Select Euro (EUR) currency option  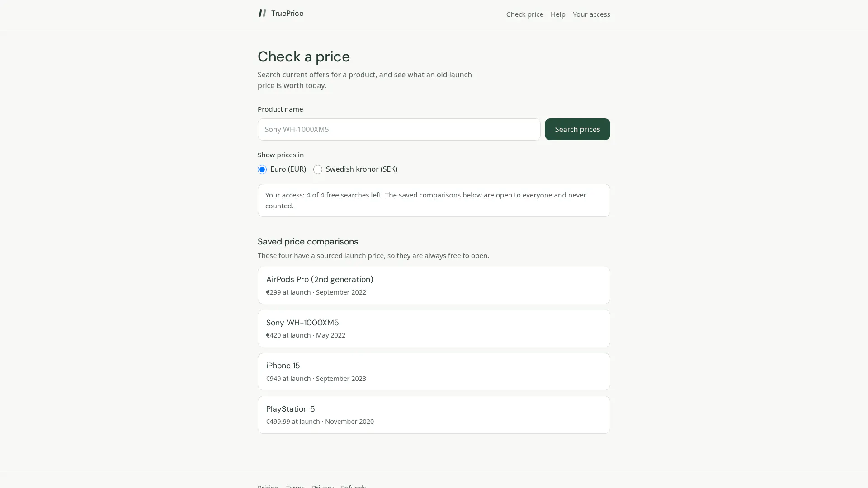click(262, 169)
